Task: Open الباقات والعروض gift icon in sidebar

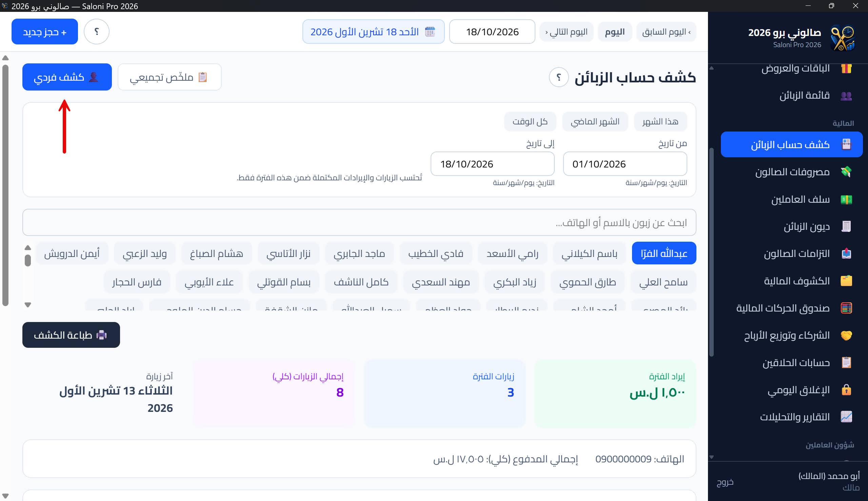Action: tap(846, 68)
